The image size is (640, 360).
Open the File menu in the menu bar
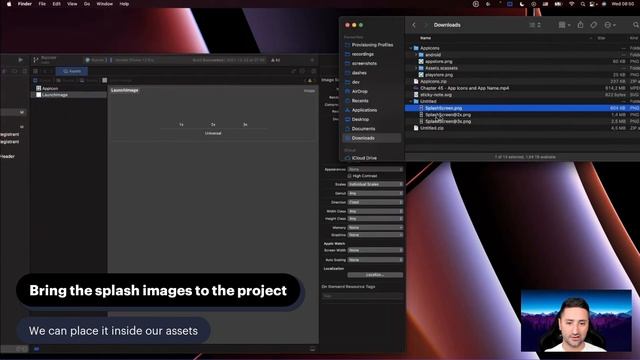42,4
